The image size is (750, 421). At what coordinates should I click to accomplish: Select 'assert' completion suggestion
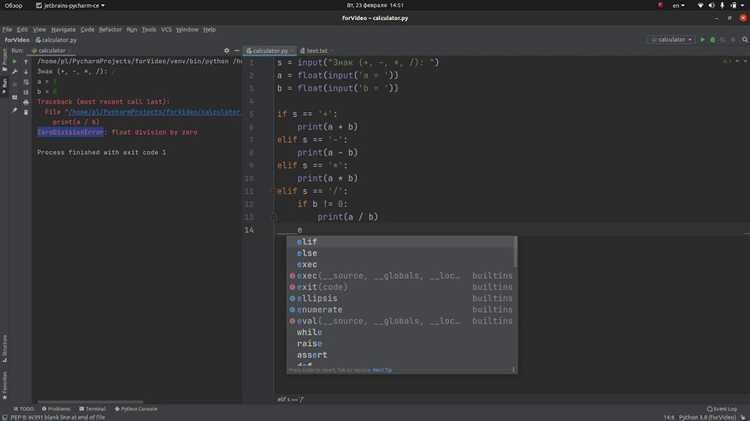tap(401, 355)
